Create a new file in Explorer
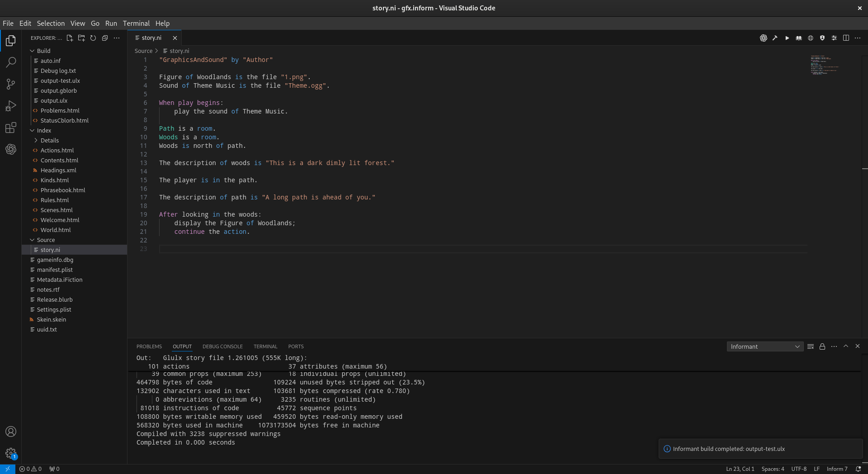 pos(70,38)
